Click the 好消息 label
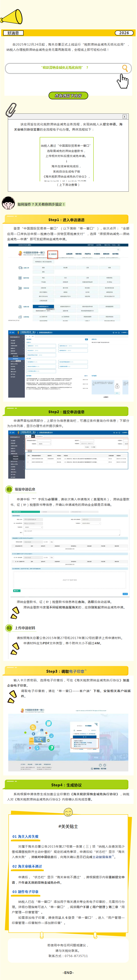 pos(13,33)
